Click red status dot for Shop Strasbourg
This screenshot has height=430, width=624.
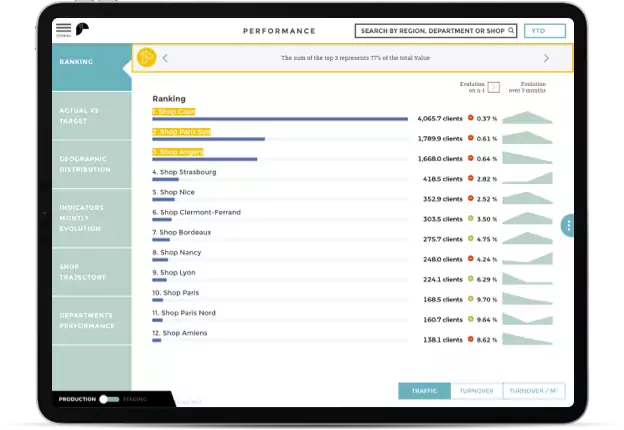point(470,178)
